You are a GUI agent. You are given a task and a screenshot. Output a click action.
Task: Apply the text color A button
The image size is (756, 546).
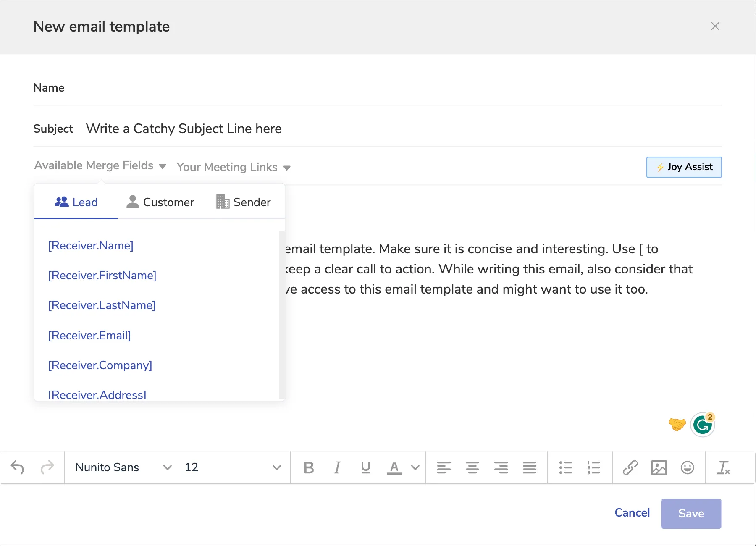coord(394,467)
